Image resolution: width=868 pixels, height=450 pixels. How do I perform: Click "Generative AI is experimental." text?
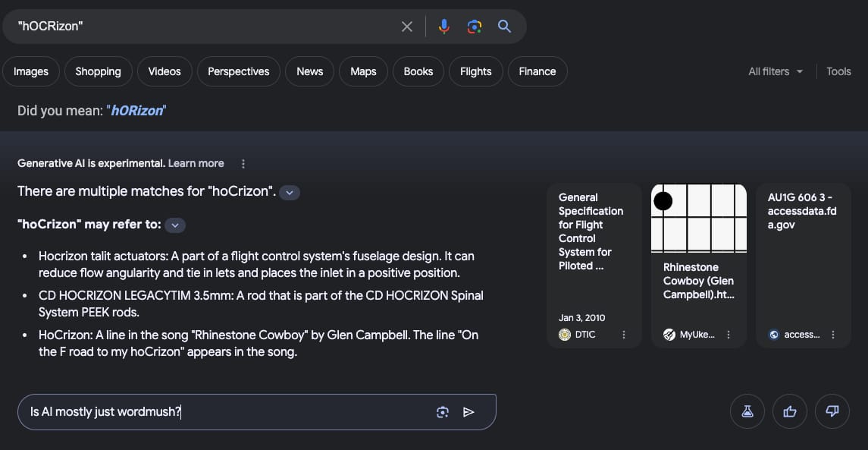point(91,163)
